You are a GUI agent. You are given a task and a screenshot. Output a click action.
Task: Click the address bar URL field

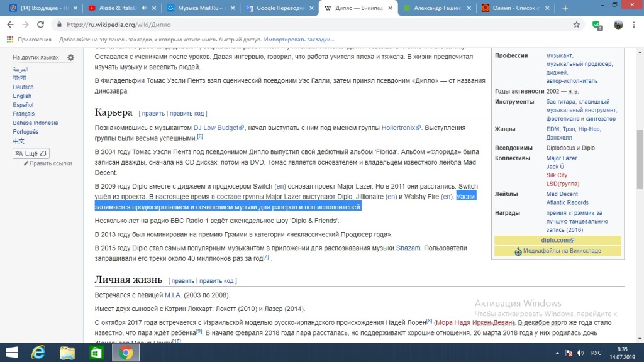(316, 25)
